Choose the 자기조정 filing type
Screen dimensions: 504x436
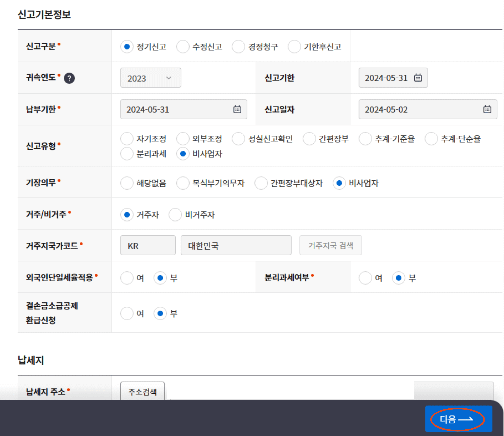(x=127, y=139)
